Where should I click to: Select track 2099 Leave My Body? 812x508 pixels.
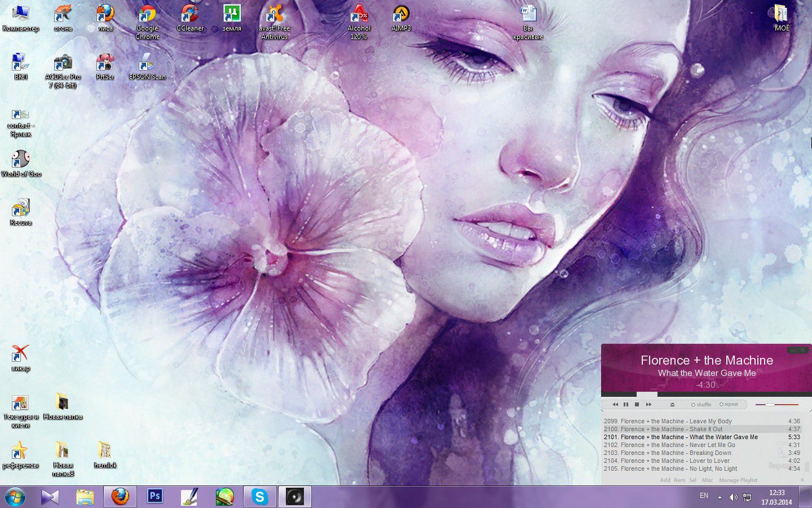coord(702,421)
